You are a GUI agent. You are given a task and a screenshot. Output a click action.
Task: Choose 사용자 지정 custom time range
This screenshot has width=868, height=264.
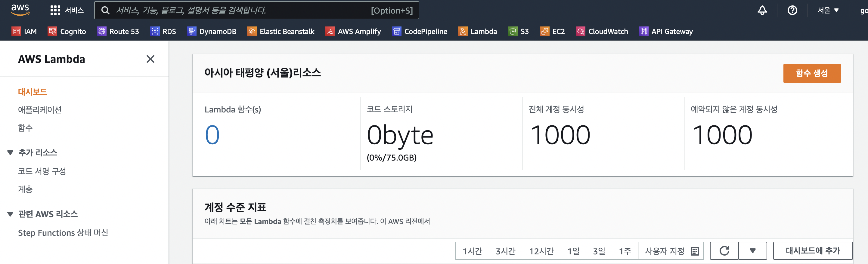[665, 251]
